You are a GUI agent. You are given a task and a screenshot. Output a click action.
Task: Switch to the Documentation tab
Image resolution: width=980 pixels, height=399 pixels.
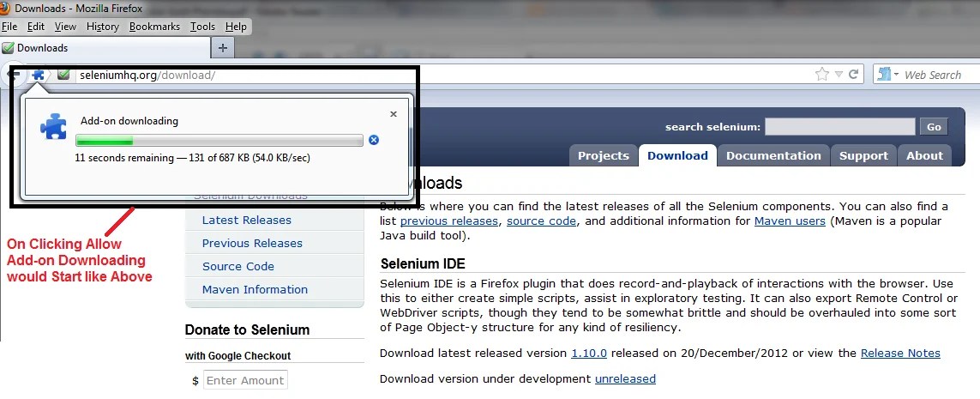point(773,155)
